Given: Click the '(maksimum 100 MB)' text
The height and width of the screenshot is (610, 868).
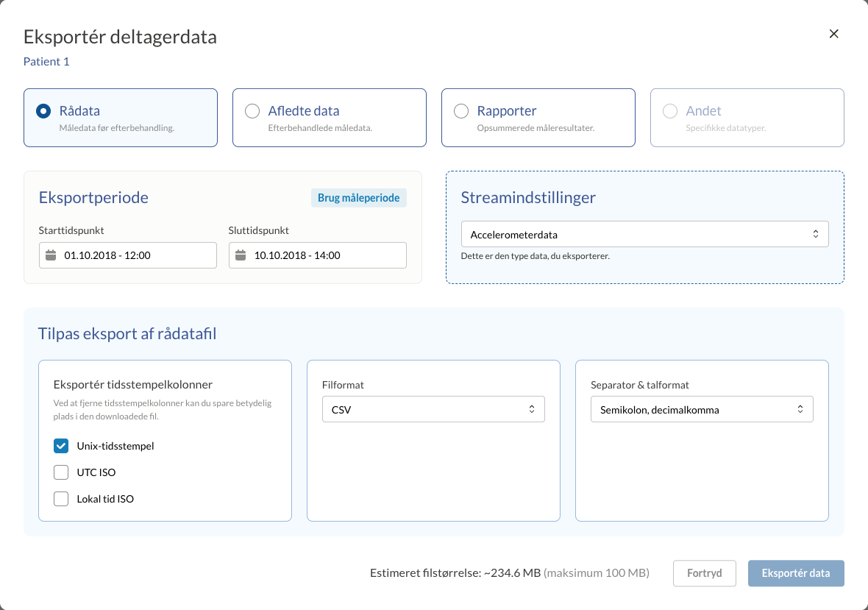Looking at the screenshot, I should pos(596,573).
